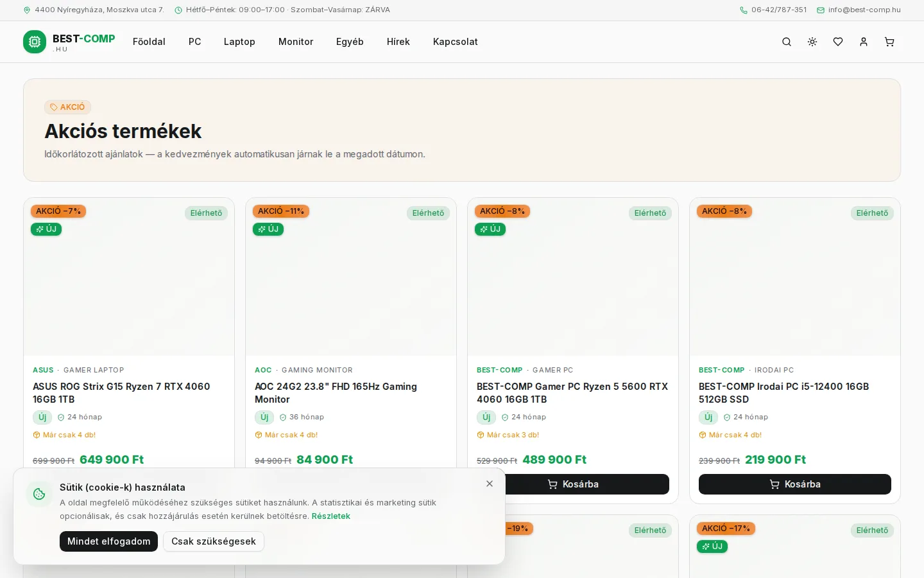
Task: Click the AKCIÓ -7% badge
Action: 58,211
